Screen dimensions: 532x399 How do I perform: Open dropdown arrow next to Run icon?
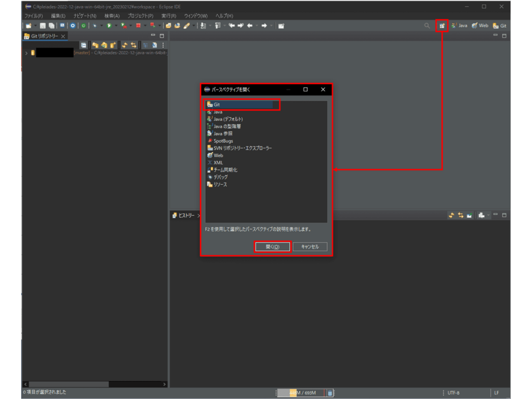pos(115,26)
